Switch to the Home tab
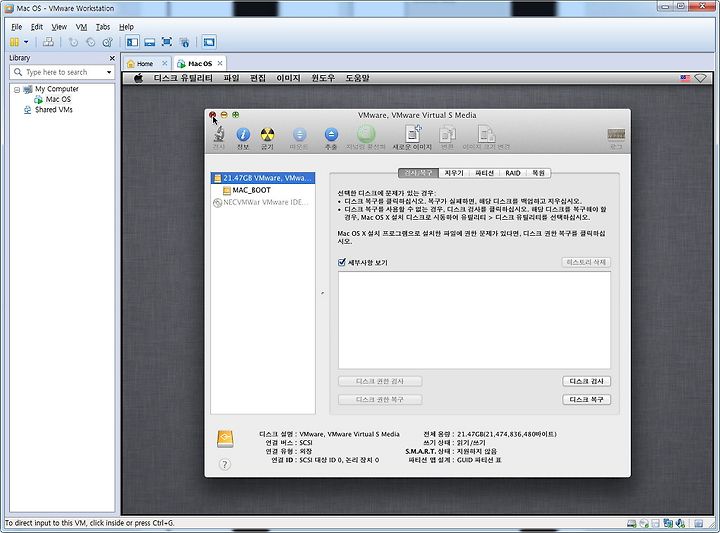Viewport: 720px width, 533px height. point(145,63)
